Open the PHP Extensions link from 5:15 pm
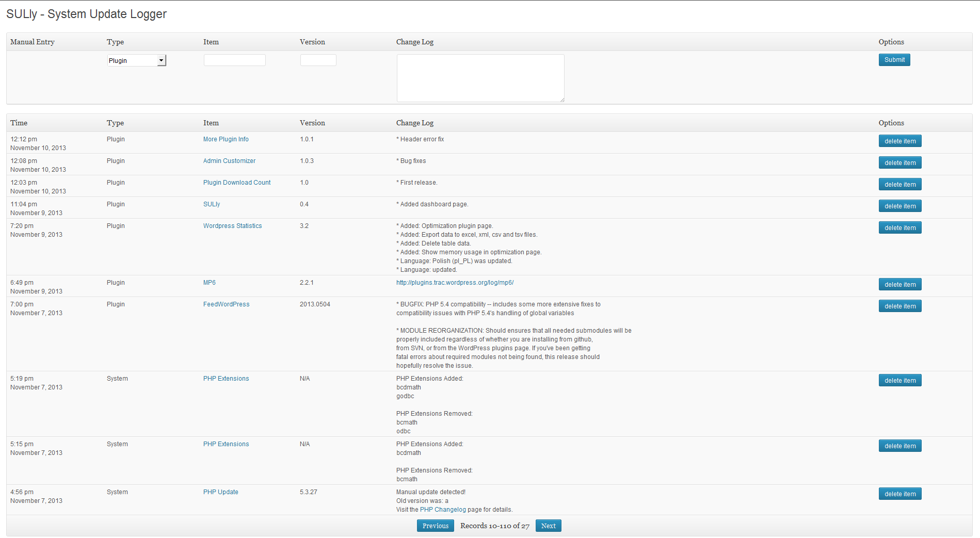980x538 pixels. [226, 444]
